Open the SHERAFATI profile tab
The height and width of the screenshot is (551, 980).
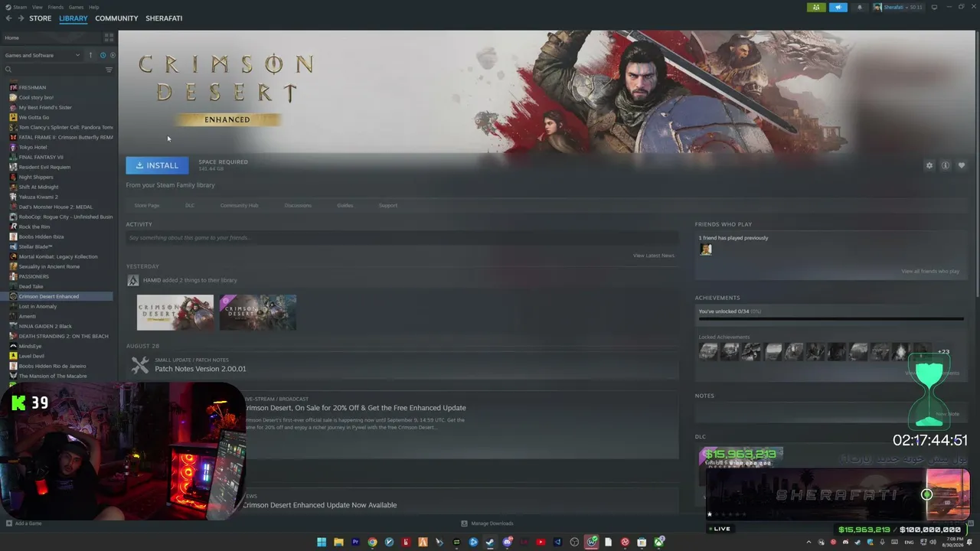[x=164, y=18]
